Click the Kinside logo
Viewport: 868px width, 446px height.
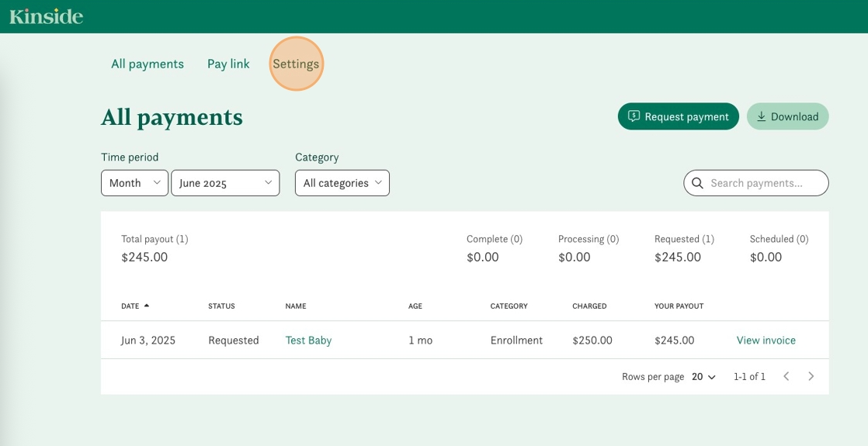pyautogui.click(x=46, y=16)
